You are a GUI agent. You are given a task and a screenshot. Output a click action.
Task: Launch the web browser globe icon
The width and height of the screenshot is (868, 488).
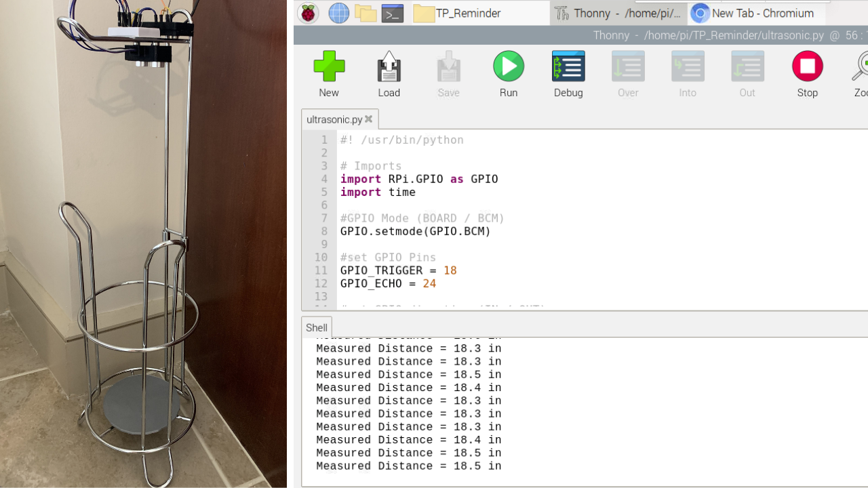point(338,13)
